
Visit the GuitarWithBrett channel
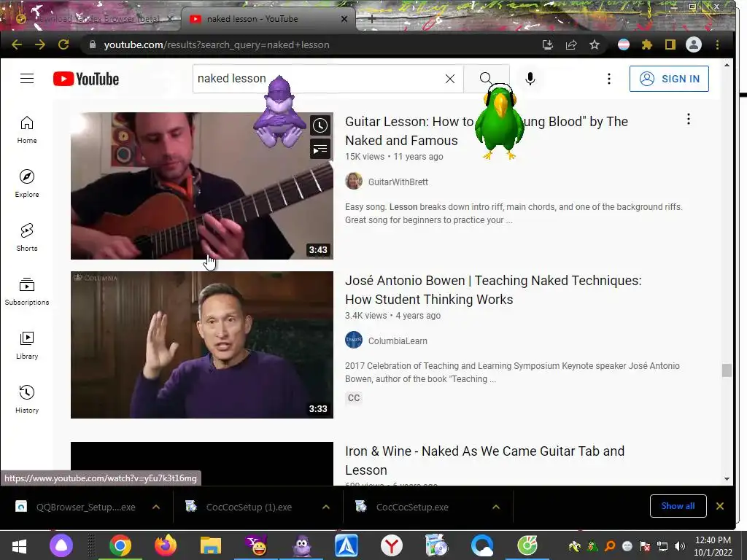(x=398, y=182)
